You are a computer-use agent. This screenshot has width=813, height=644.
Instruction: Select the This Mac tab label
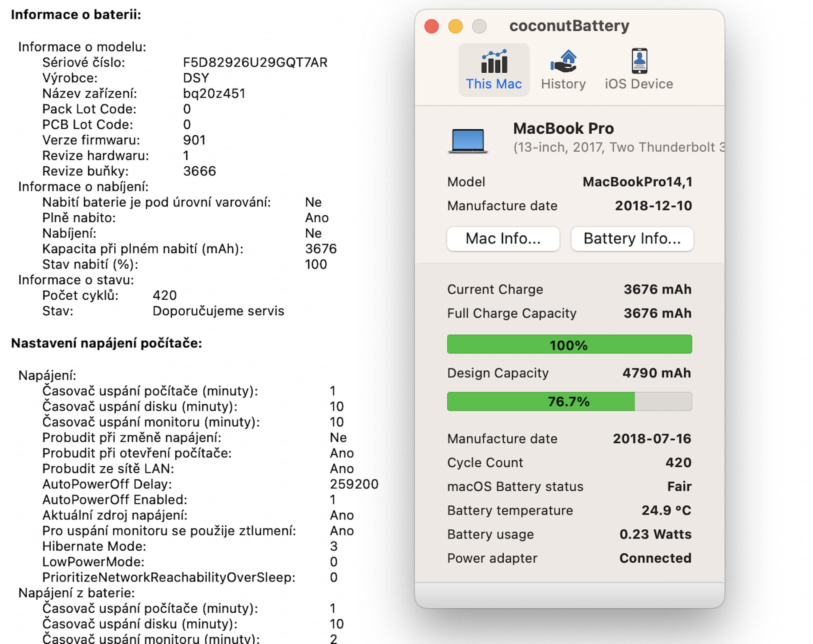[494, 84]
